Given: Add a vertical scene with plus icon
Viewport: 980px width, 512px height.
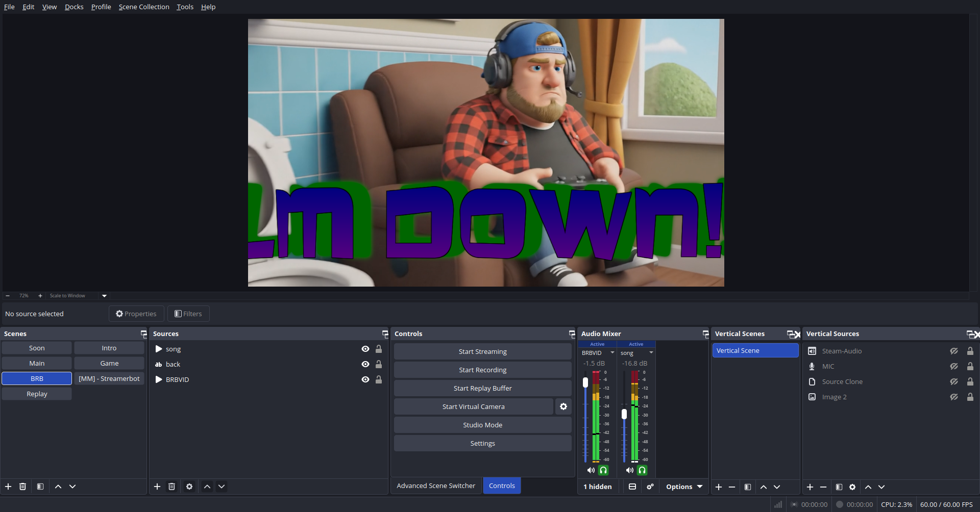Looking at the screenshot, I should click(719, 487).
